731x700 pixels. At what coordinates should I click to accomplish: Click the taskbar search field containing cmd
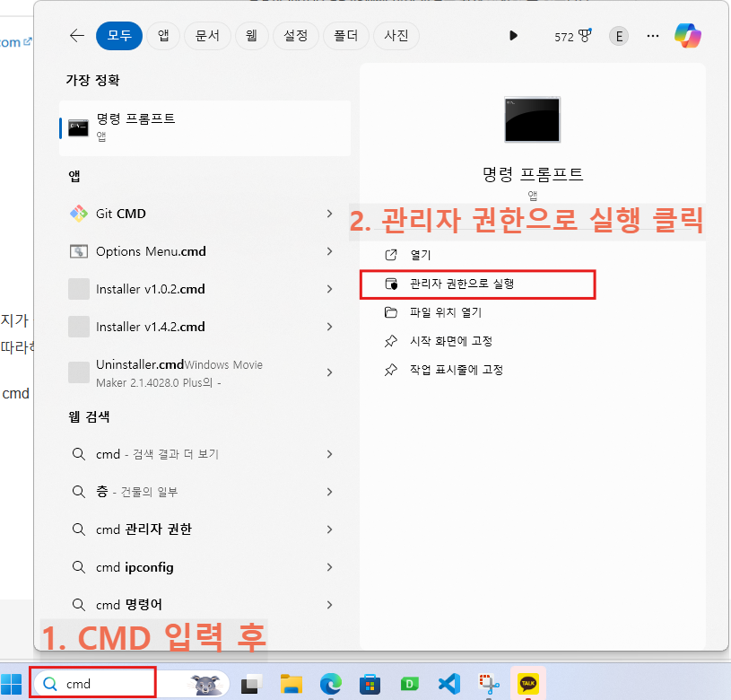(x=92, y=683)
